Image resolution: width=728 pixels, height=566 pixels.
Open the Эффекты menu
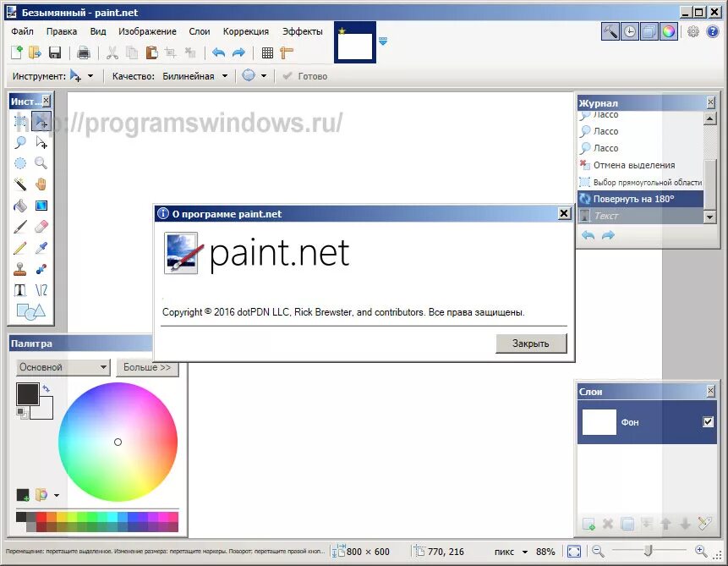[303, 31]
